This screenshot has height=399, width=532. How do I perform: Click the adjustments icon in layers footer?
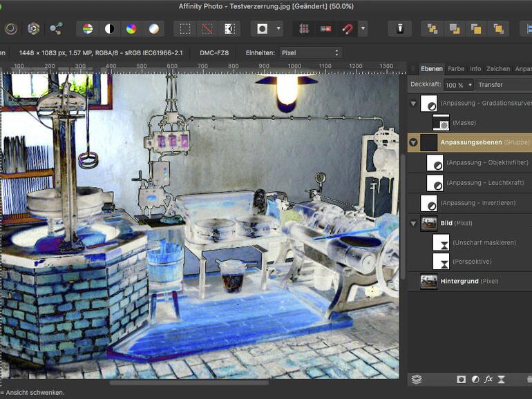(x=475, y=379)
